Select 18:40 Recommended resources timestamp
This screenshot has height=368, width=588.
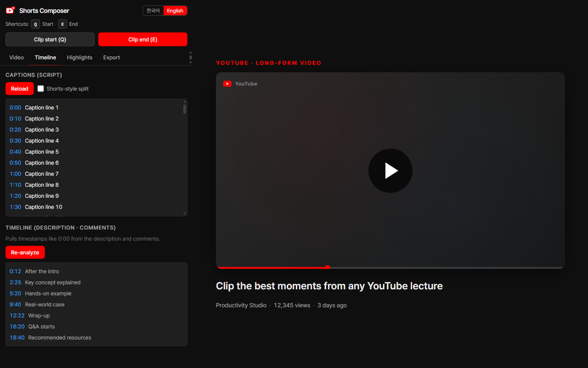pyautogui.click(x=96, y=338)
